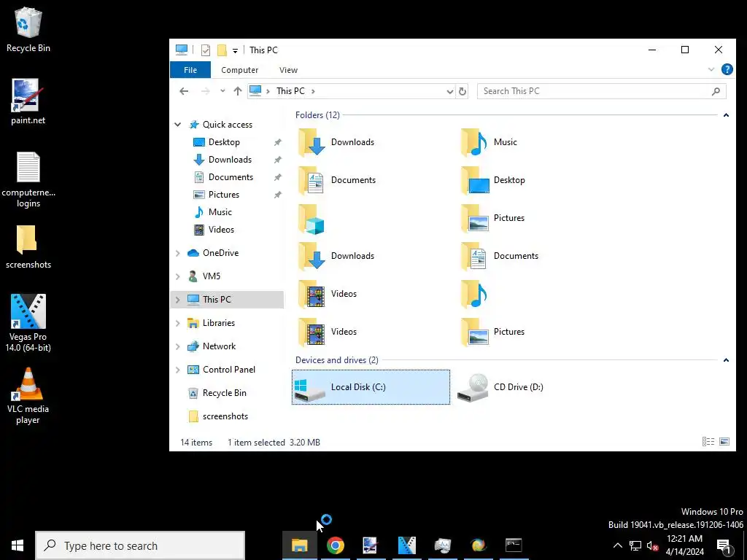Screen dimensions: 747x560
Task: Launch paint.net from the desktop
Action: [x=28, y=102]
